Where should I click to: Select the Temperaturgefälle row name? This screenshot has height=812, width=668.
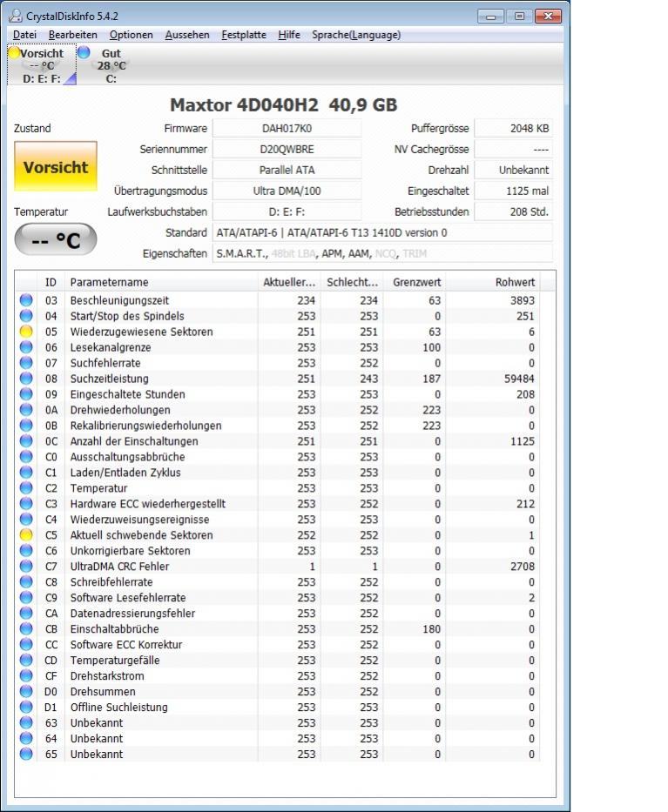point(115,661)
